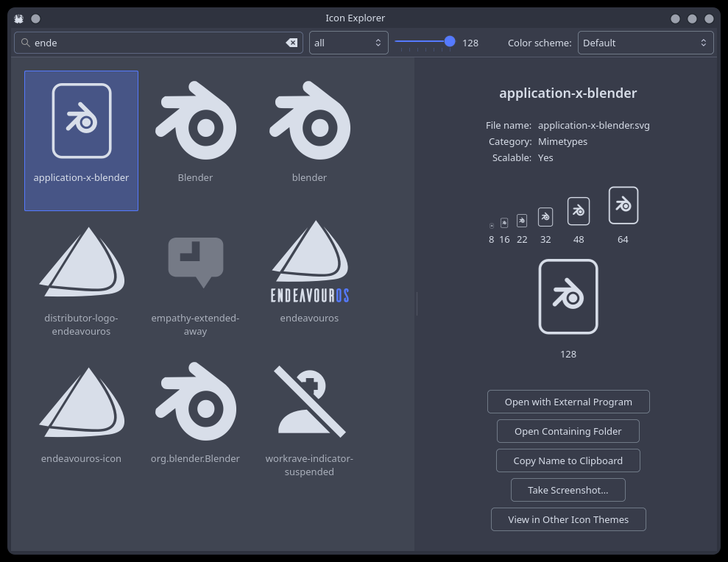The image size is (728, 562).
Task: Open the 'all' category dropdown
Action: [x=349, y=43]
